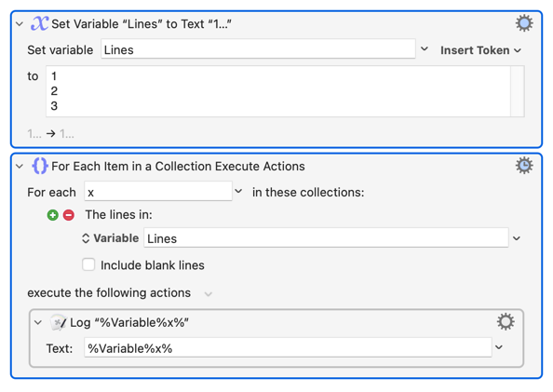Click the Log action icon
The width and height of the screenshot is (553, 392).
point(59,322)
